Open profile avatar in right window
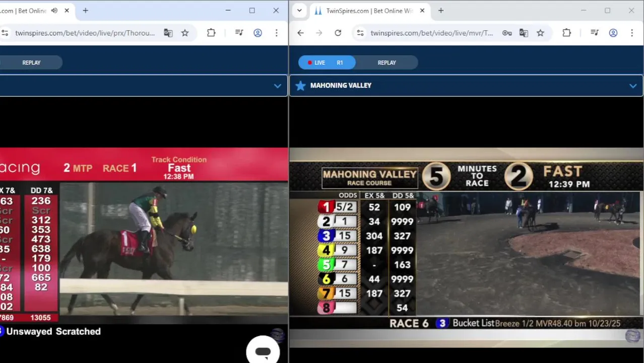This screenshot has width=644, height=363. point(613,33)
